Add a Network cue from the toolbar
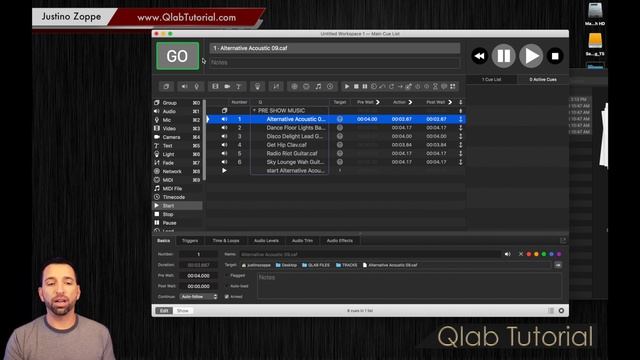Image resolution: width=640 pixels, height=360 pixels. (x=294, y=87)
